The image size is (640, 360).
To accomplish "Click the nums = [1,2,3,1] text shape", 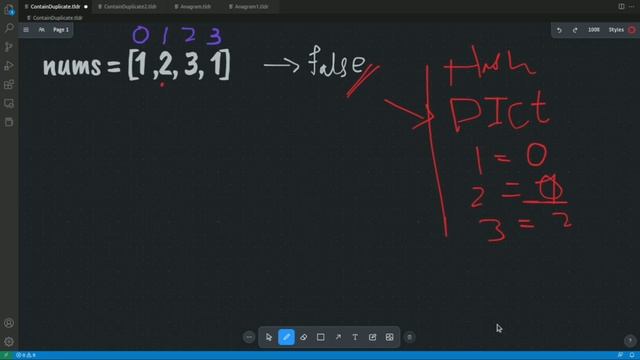I will point(137,65).
